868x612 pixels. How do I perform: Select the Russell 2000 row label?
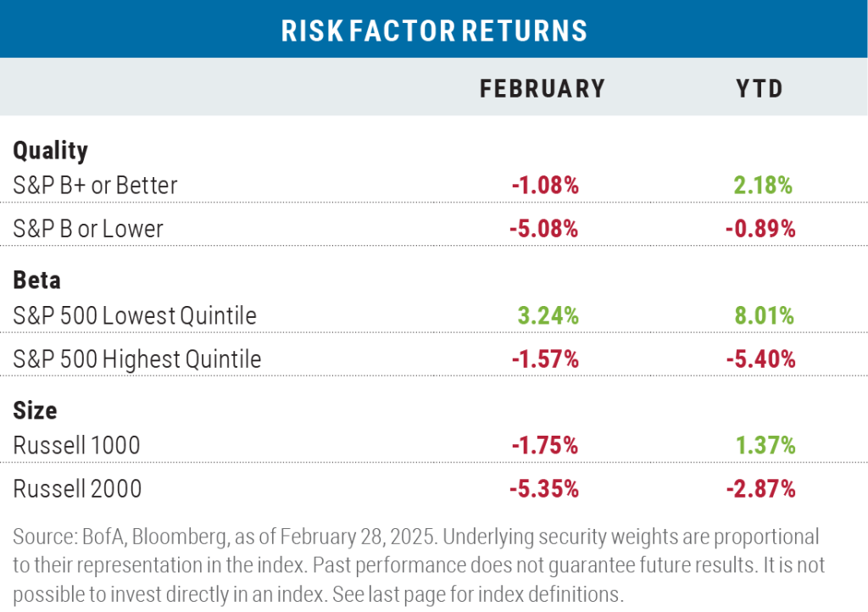coord(77,488)
